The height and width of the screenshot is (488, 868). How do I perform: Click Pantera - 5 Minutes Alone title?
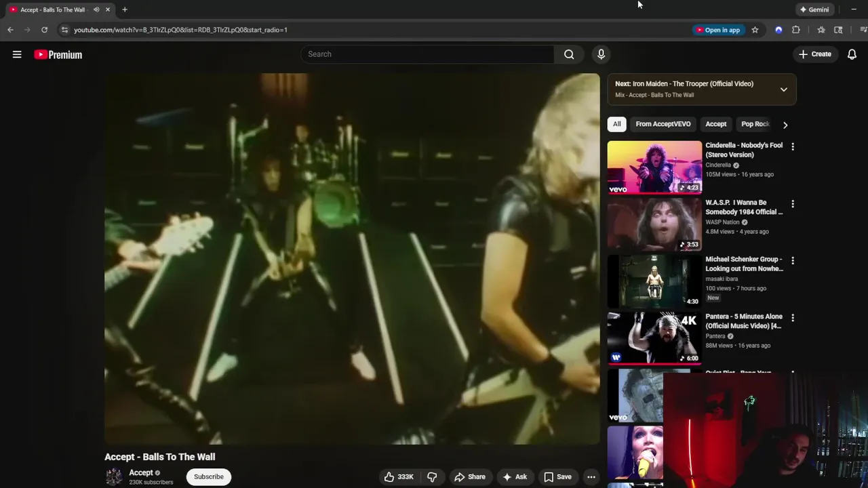tap(744, 321)
